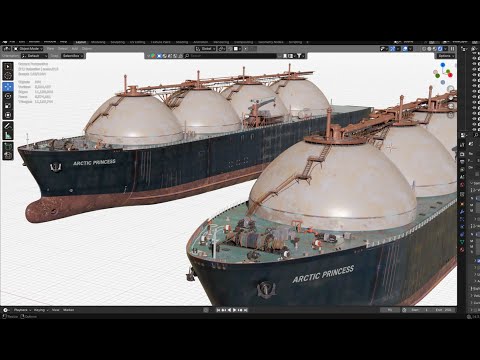Image resolution: width=480 pixels, height=360 pixels.
Task: Open the Object Mode dropdown
Action: point(28,49)
